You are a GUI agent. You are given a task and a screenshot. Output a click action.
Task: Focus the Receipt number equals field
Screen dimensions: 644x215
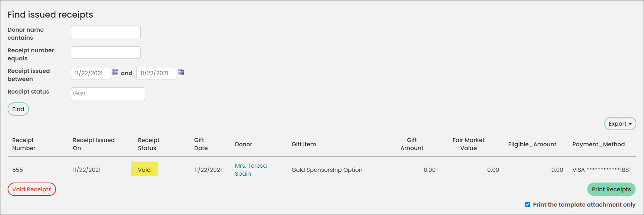click(106, 52)
